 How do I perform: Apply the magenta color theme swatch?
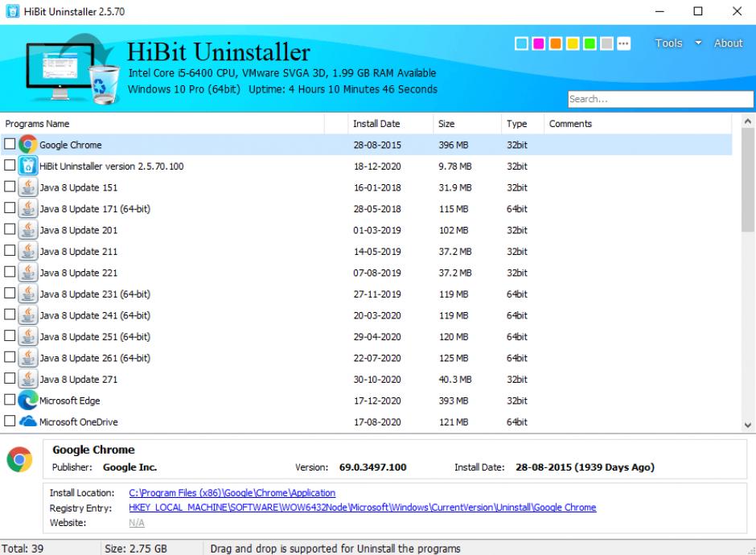pos(539,43)
